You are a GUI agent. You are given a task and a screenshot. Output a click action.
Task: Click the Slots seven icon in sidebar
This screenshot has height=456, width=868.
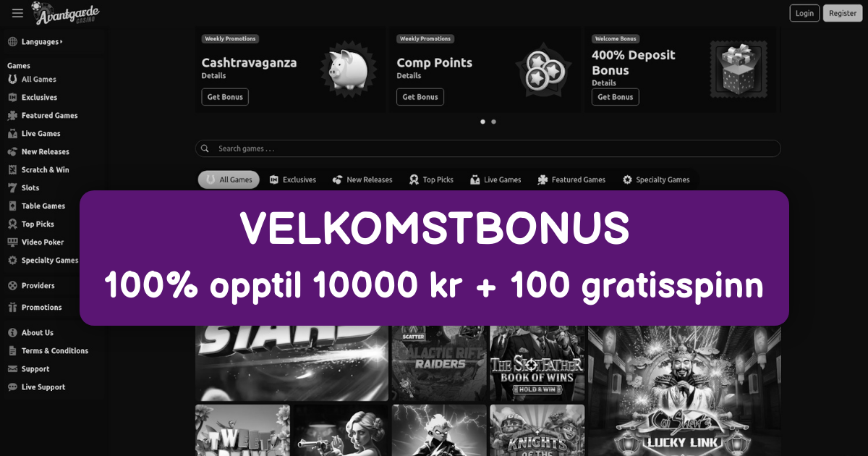12,187
